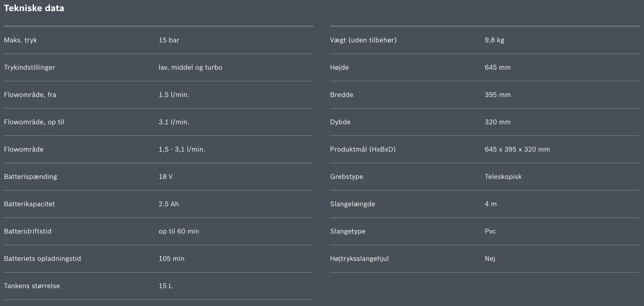Click the "Trykindstillinger" label
This screenshot has height=306, width=644.
coord(30,67)
